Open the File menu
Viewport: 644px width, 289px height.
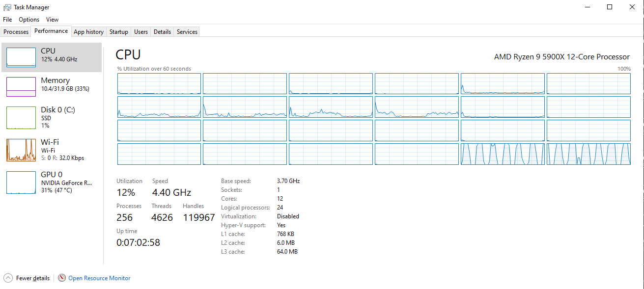[7, 20]
